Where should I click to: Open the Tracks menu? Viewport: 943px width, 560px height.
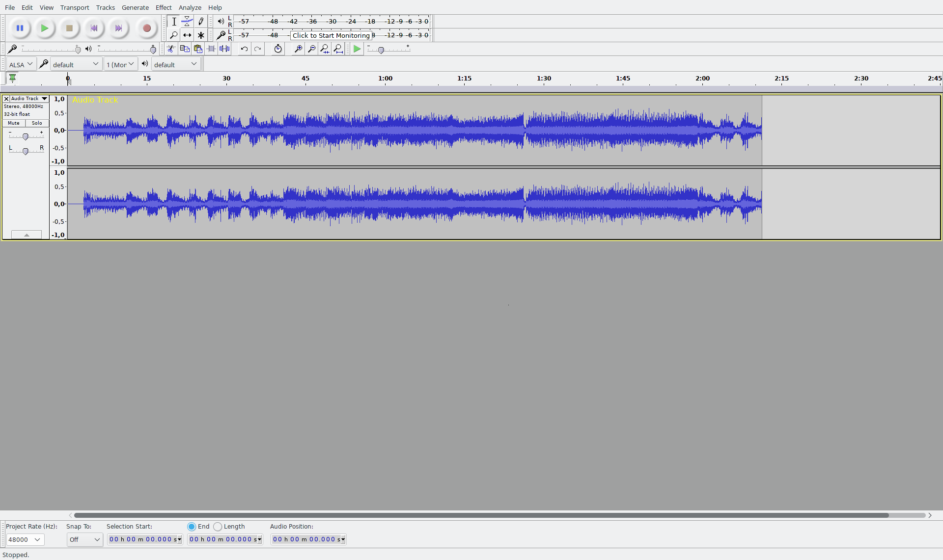point(105,7)
